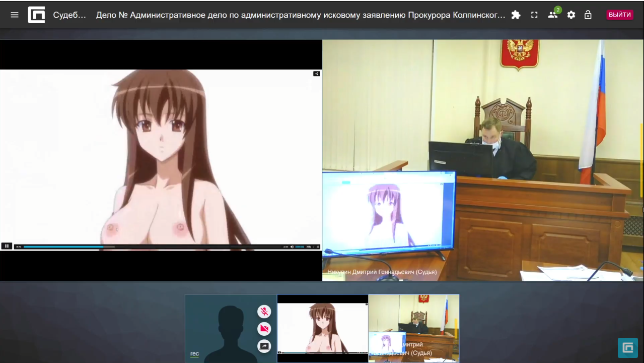The height and width of the screenshot is (363, 644).
Task: Click the screen share button on rec tile
Action: tap(264, 346)
